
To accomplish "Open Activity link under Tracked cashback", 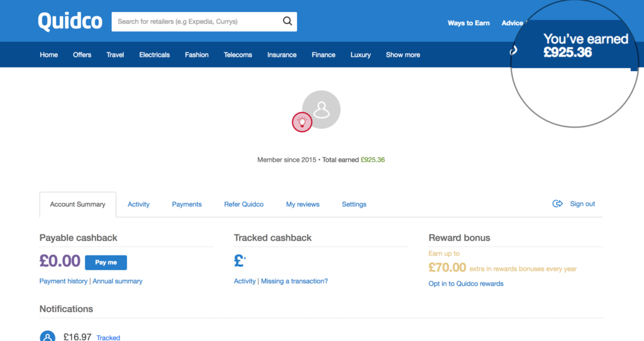I will (245, 281).
